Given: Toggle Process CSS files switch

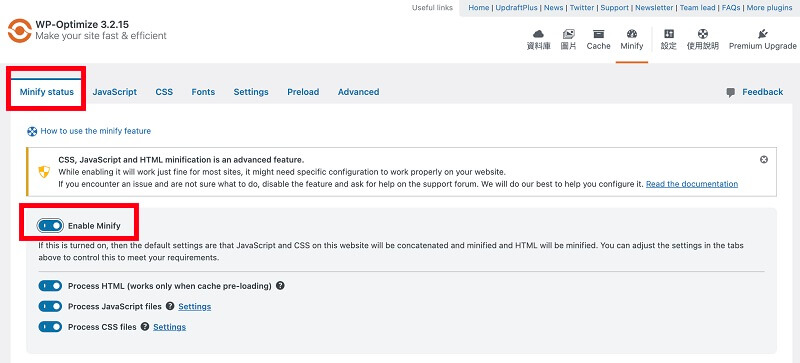Looking at the screenshot, I should coord(50,327).
